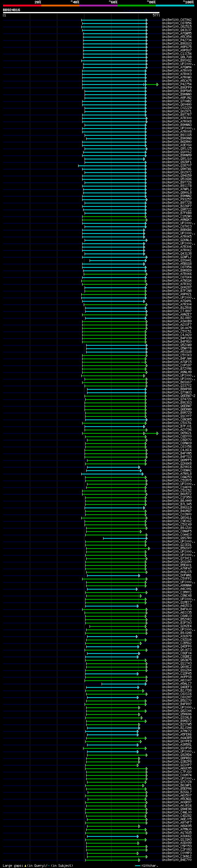Open hit UniRef100_O82515
The height and width of the screenshot is (868, 197).
click(x=177, y=26)
